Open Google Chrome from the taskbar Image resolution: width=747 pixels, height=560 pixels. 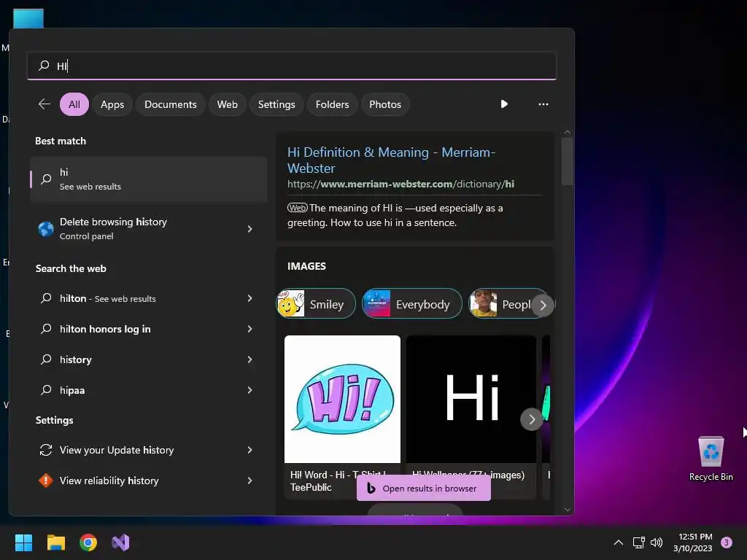[x=88, y=542]
